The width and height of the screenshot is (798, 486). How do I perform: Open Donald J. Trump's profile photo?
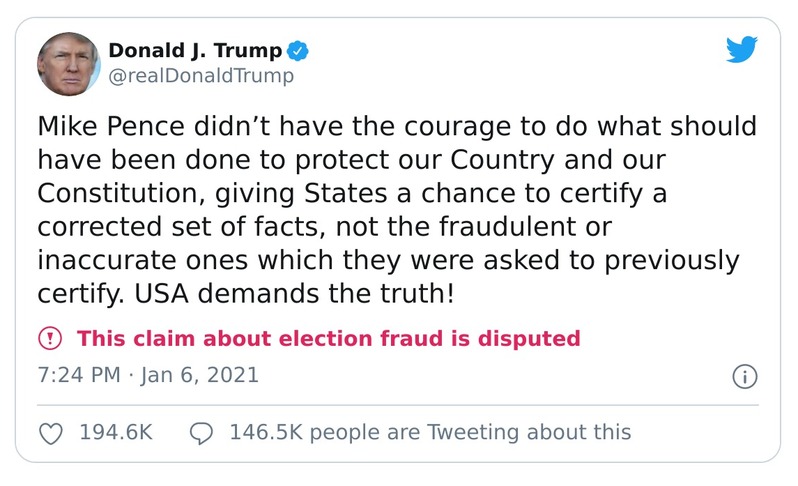[x=69, y=62]
